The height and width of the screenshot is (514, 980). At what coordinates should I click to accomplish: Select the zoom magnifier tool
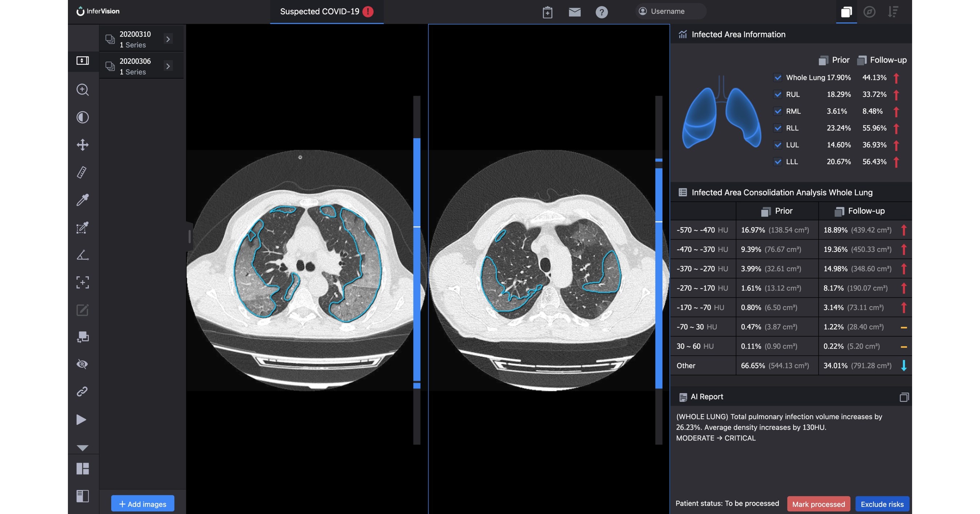82,90
